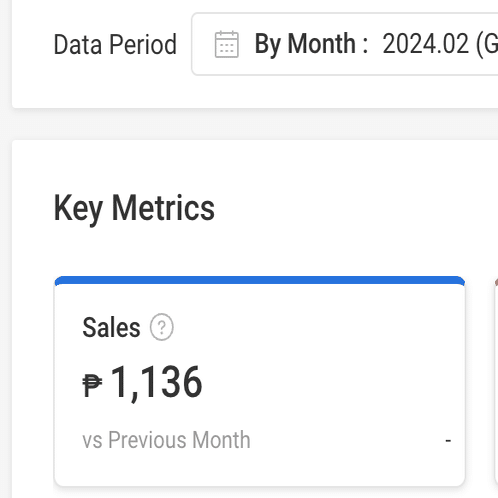498x498 pixels.
Task: Click gray gap between the two panels
Action: [x=253, y=124]
